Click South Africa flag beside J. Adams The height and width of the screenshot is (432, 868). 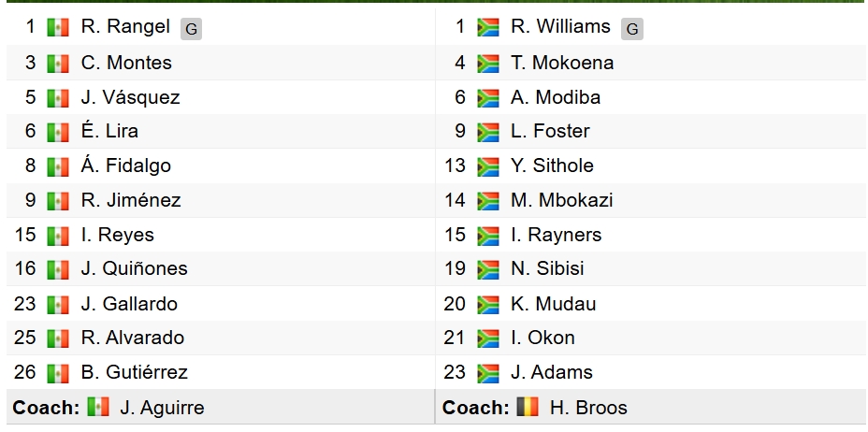tap(487, 373)
